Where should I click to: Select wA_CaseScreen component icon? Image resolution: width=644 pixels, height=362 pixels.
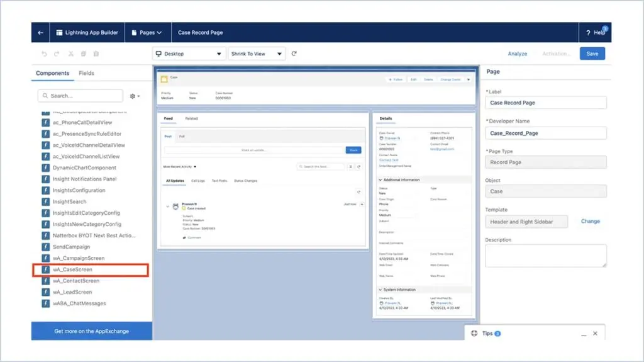45,269
